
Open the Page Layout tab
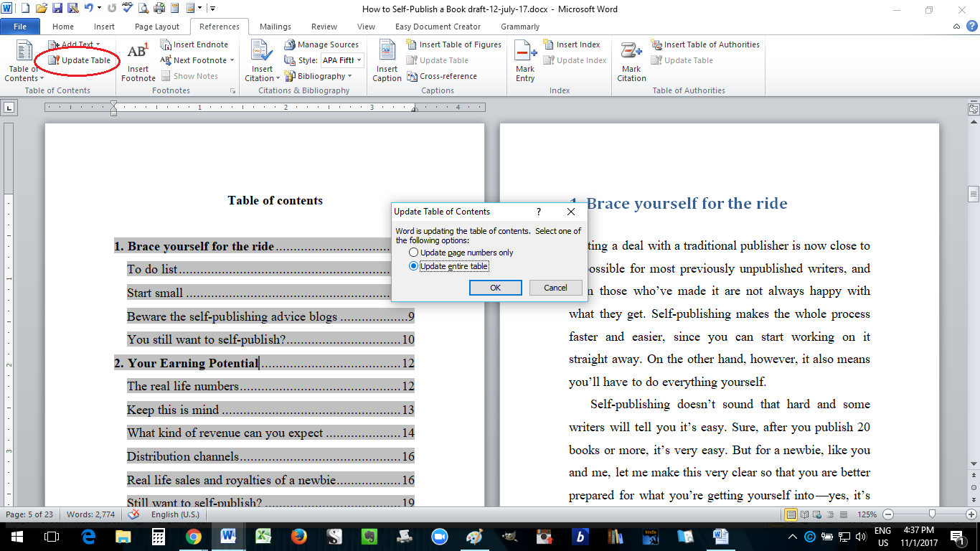(x=157, y=27)
